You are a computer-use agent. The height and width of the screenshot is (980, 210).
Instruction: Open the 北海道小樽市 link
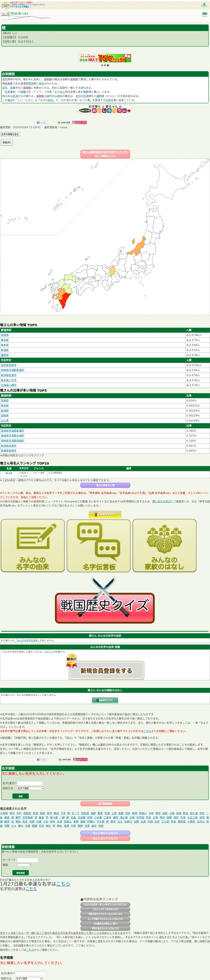9,385
